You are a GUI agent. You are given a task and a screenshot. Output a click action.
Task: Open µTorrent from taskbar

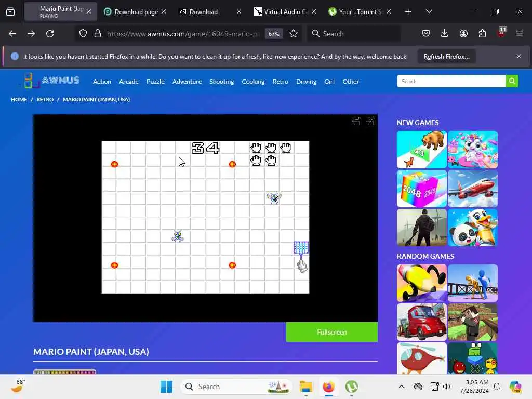pyautogui.click(x=352, y=387)
